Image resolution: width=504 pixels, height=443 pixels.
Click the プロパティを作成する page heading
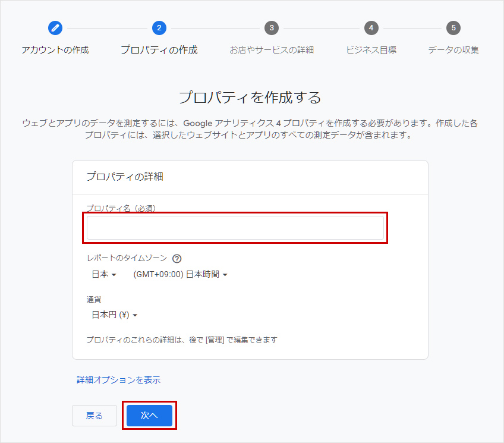coord(250,97)
